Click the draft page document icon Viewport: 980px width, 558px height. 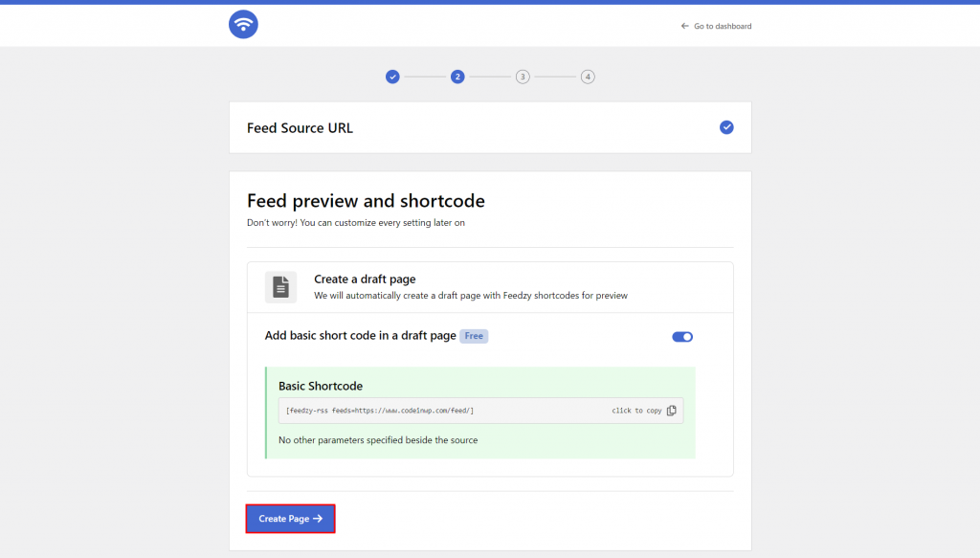pos(280,286)
